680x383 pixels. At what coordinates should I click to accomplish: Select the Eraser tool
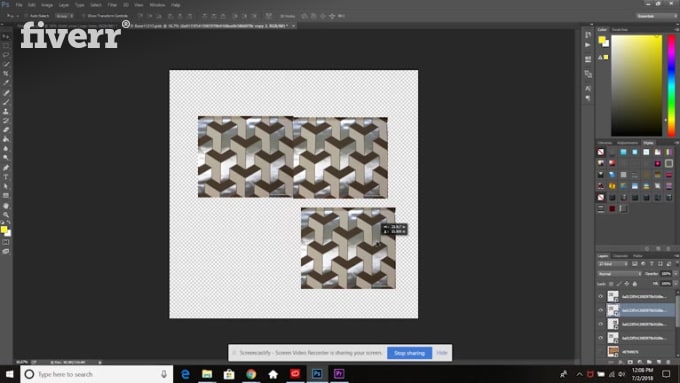tap(6, 130)
